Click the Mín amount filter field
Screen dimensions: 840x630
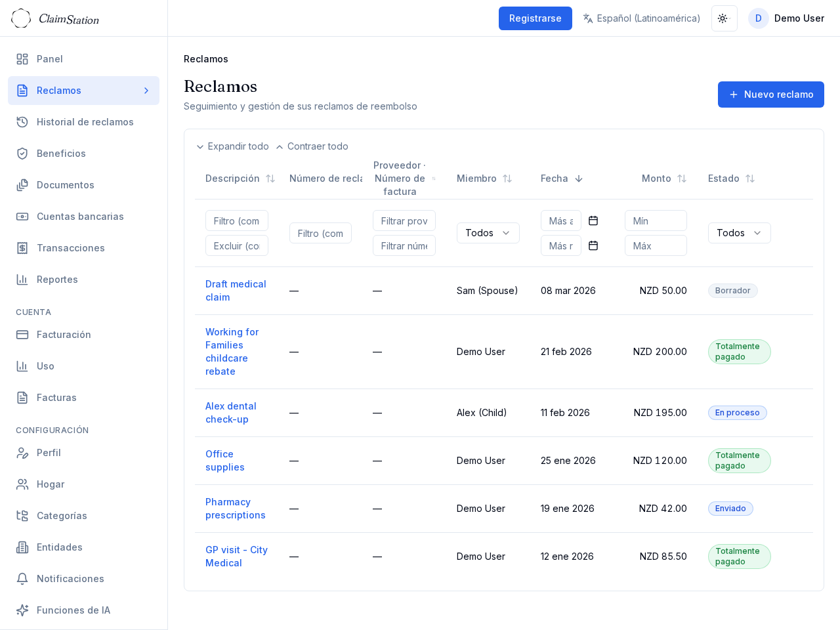click(655, 220)
